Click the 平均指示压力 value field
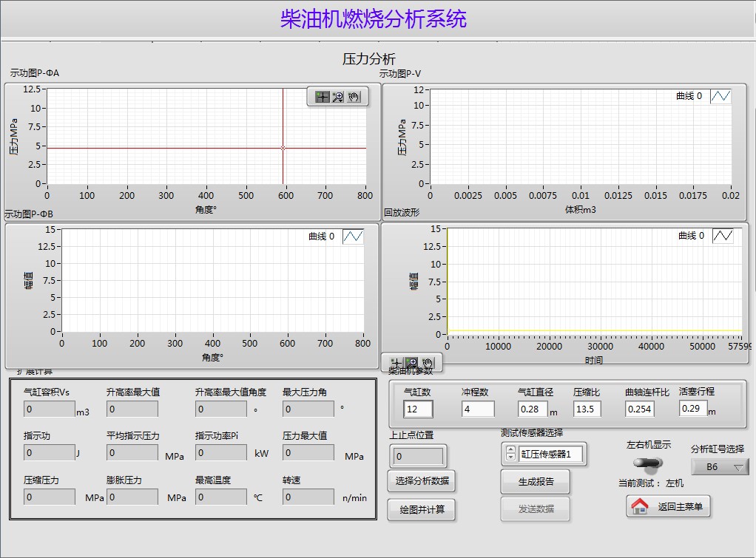 pyautogui.click(x=132, y=452)
